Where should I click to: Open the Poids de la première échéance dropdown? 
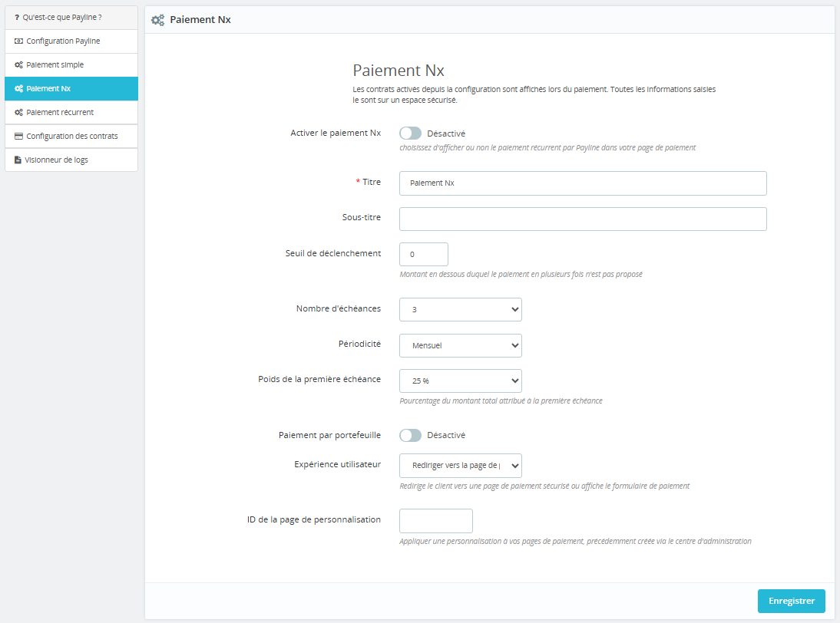pyautogui.click(x=461, y=381)
